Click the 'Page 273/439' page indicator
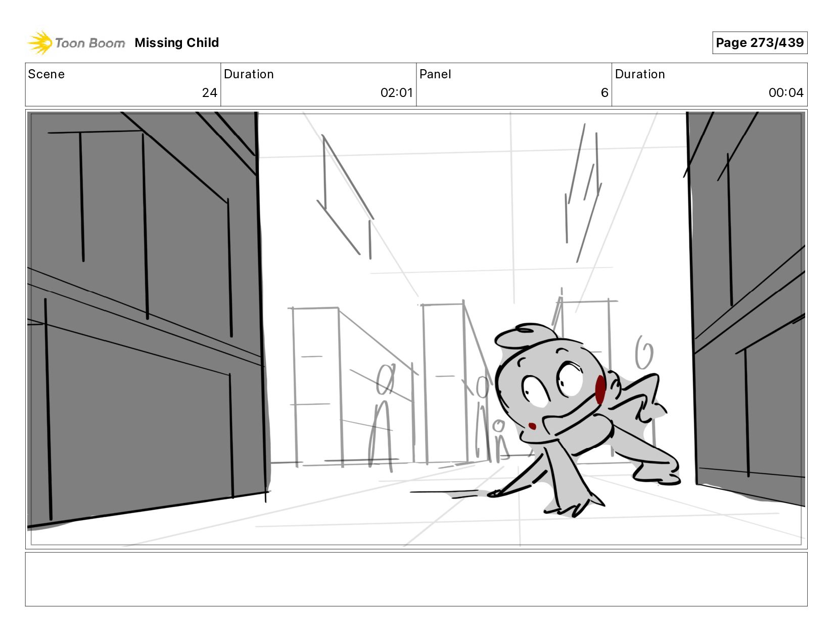 coord(760,43)
